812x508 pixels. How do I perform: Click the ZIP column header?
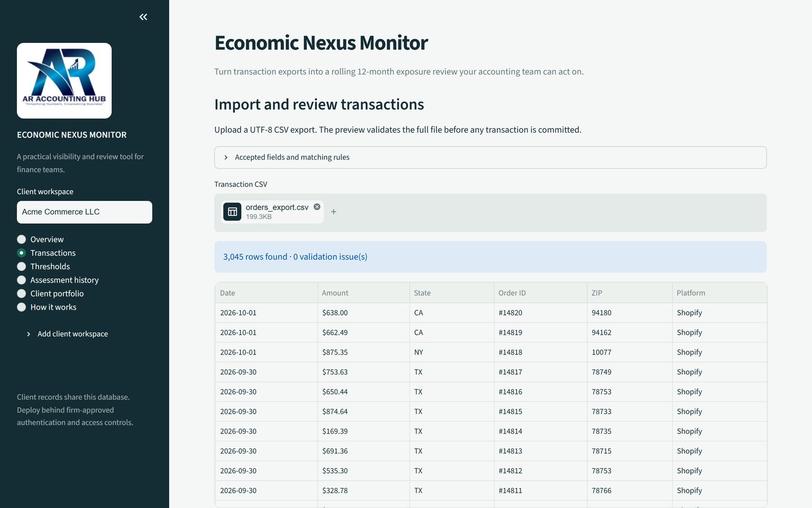(x=630, y=293)
